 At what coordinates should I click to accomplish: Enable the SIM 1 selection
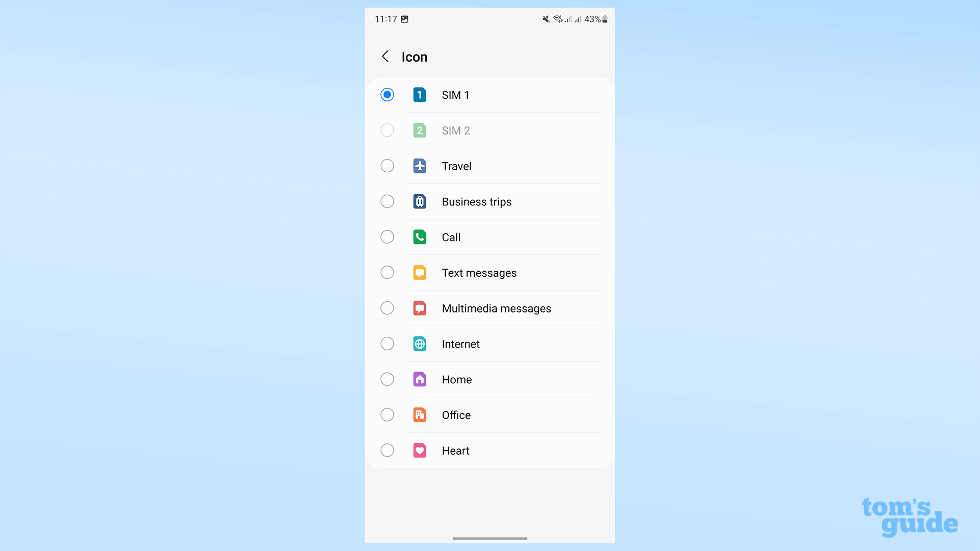tap(388, 95)
